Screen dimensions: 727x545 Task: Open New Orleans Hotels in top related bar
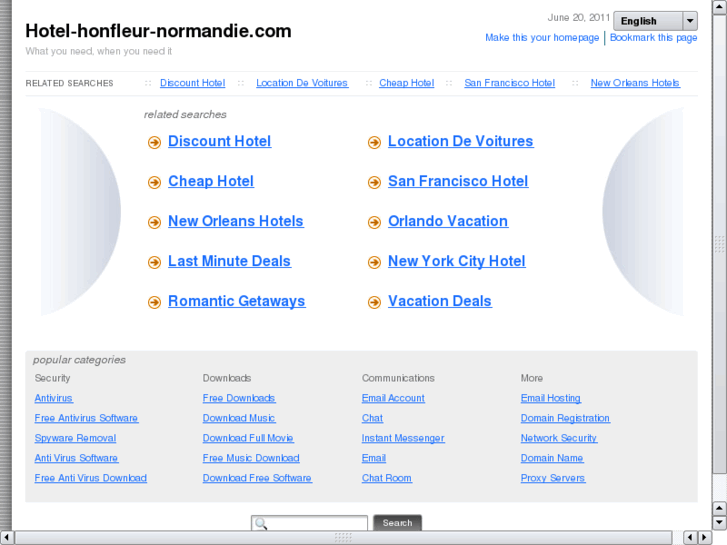(635, 83)
